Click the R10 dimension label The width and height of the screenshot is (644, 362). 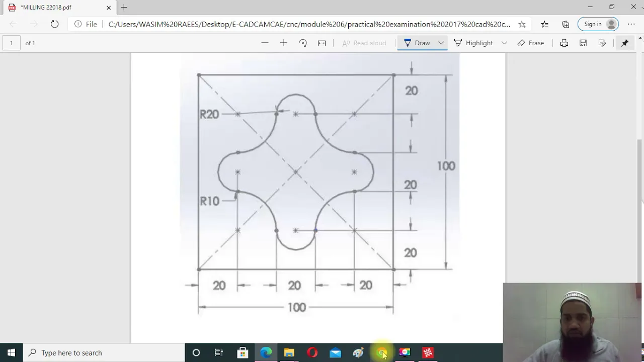coord(210,201)
